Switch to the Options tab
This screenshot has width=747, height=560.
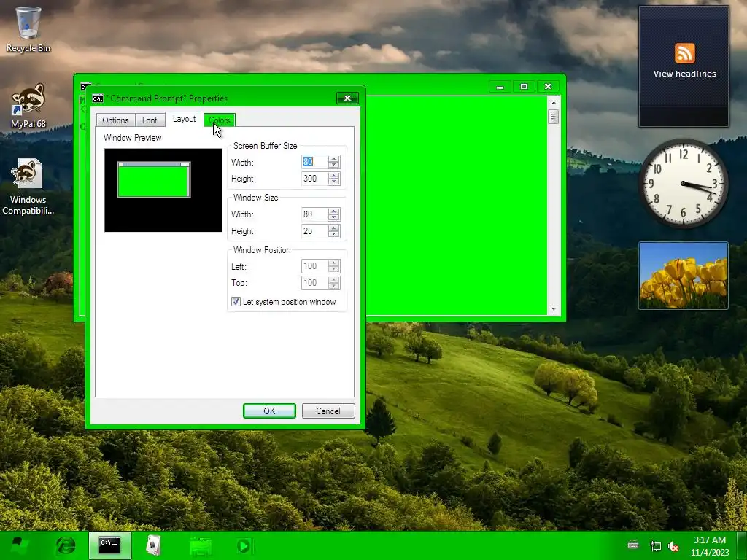coord(115,120)
